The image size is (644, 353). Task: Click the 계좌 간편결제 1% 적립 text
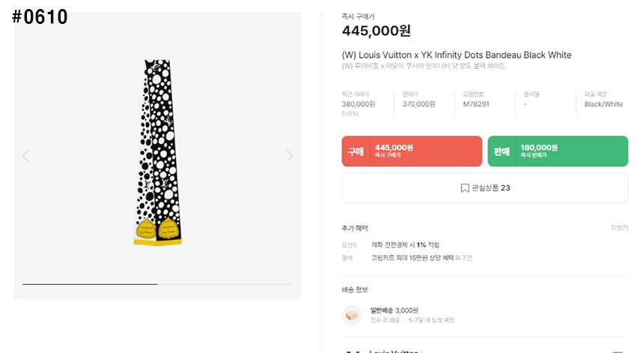(405, 245)
